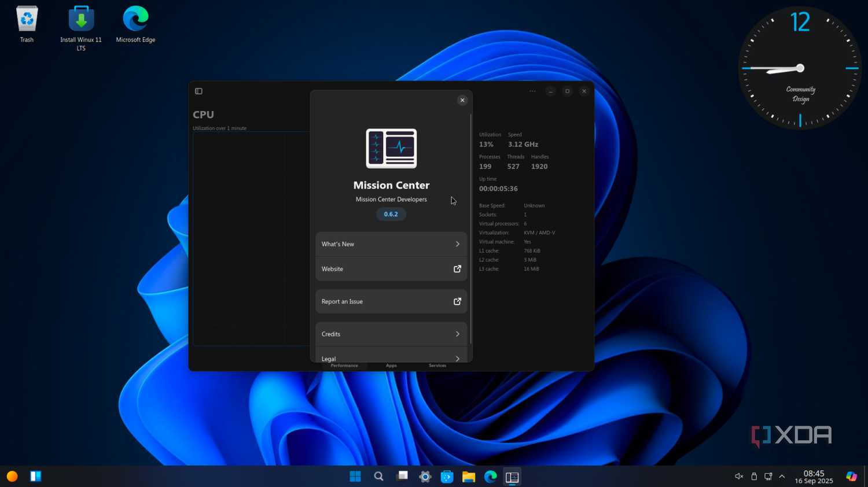This screenshot has height=487, width=868.
Task: Expand the What's New row
Action: (x=391, y=244)
